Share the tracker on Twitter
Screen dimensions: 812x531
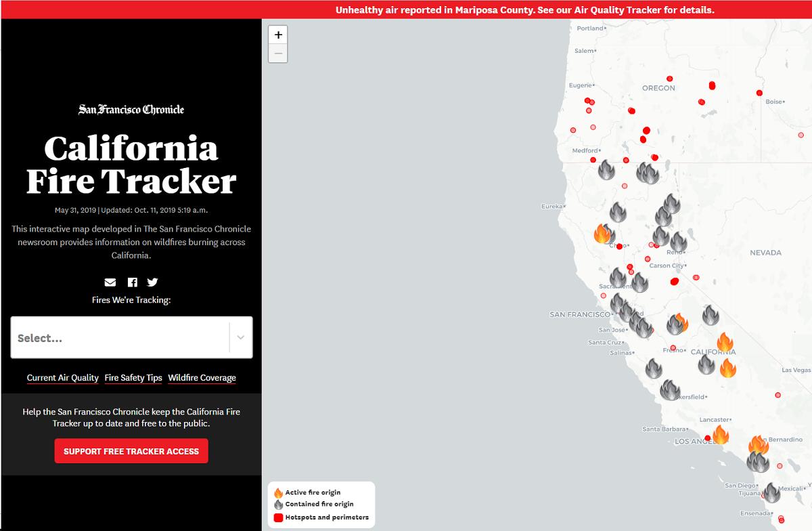pos(152,282)
